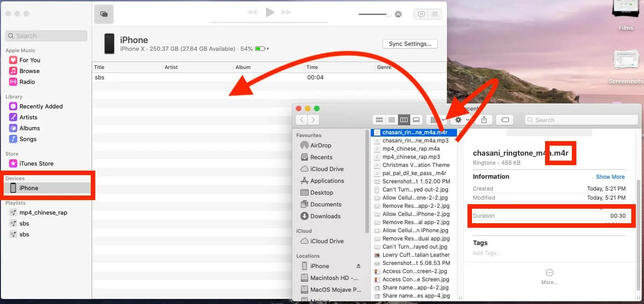The height and width of the screenshot is (304, 644).
Task: Open Radio in the Music sidebar
Action: (x=27, y=82)
